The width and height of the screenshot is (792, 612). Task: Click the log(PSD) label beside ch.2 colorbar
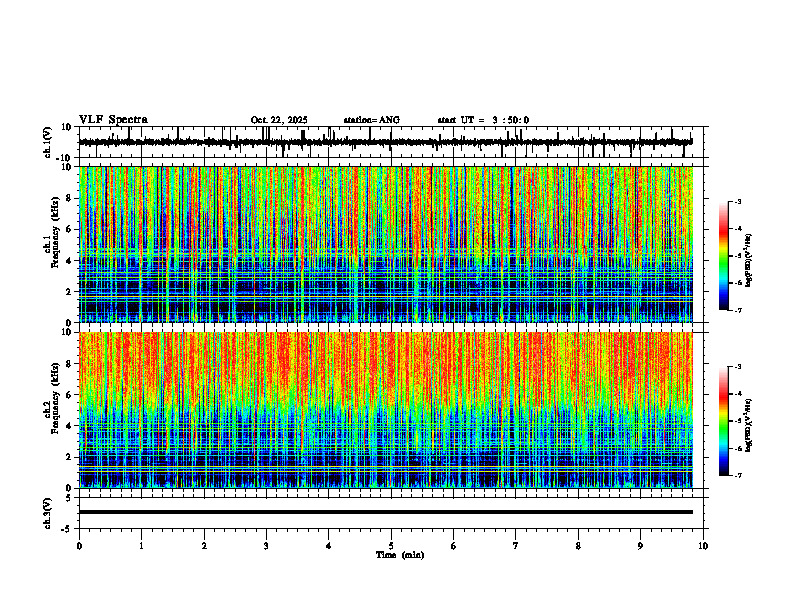tap(749, 425)
